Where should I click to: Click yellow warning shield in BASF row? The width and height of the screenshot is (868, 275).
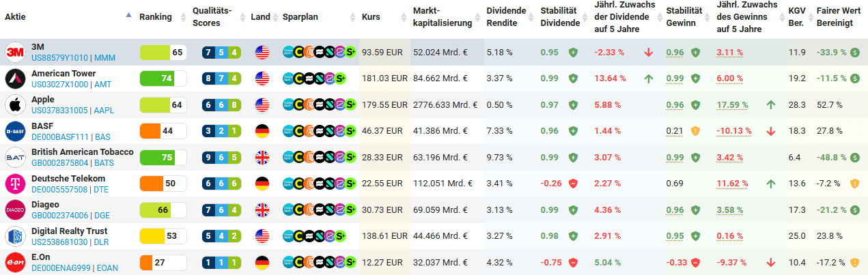(695, 131)
